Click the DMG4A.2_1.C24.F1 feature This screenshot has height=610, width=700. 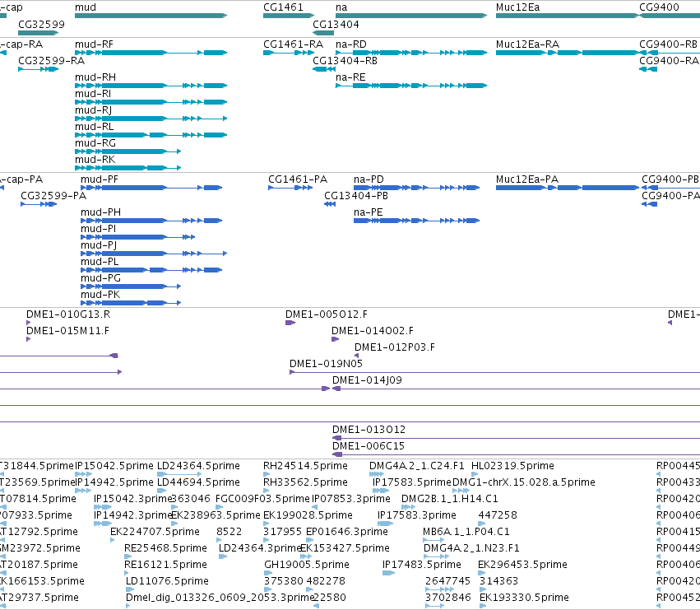377,474
